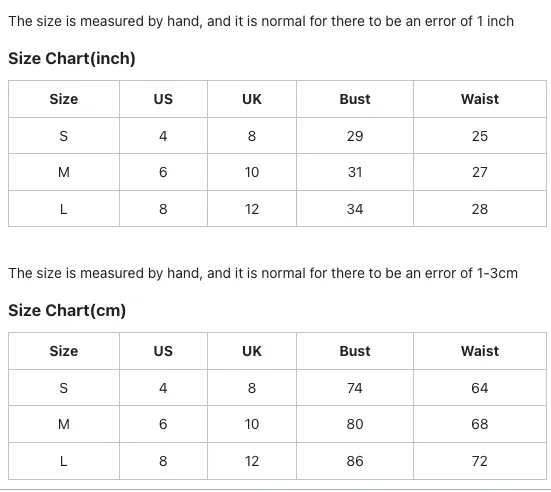
Task: Click the UK header in cm table
Action: 252,351
